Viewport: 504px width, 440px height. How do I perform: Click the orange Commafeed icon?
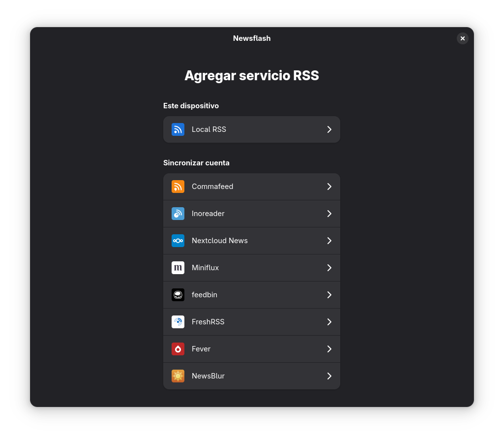pos(178,187)
